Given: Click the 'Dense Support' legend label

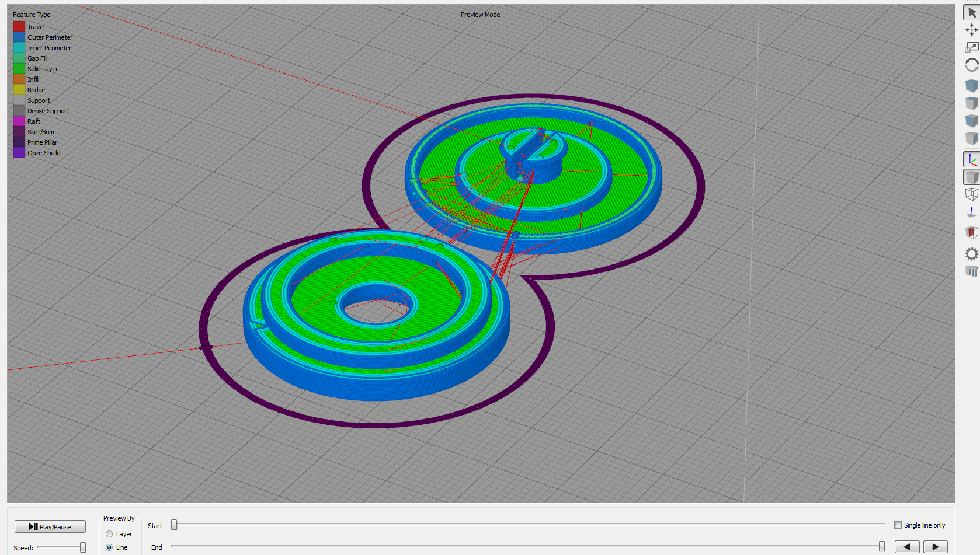Looking at the screenshot, I should pyautogui.click(x=48, y=111).
